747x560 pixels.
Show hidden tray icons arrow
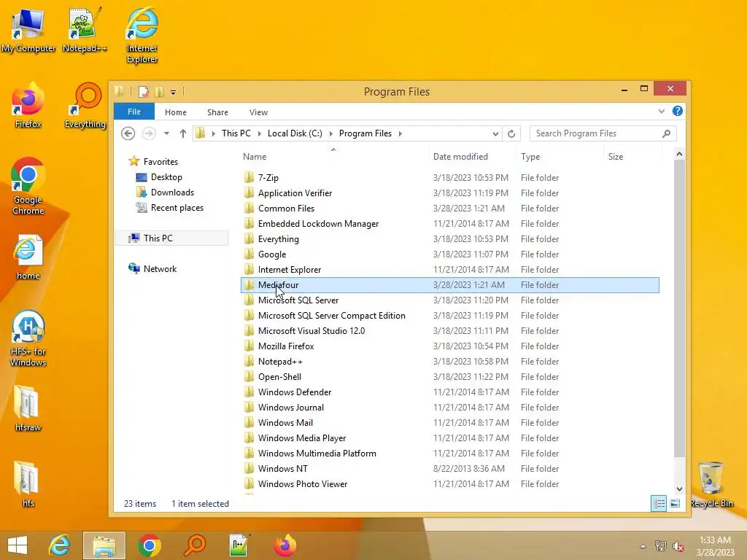coord(643,546)
